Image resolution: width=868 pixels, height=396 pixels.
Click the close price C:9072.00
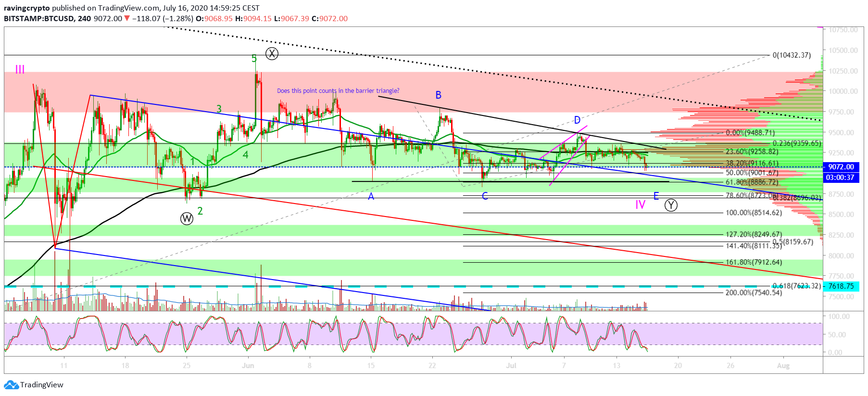[x=329, y=18]
